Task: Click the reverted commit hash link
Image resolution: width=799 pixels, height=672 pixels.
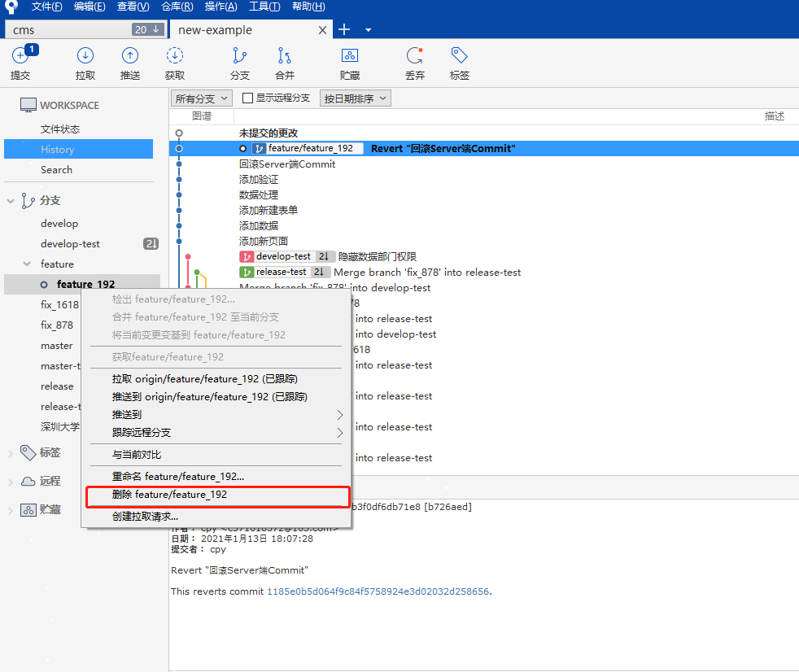Action: coord(378,591)
